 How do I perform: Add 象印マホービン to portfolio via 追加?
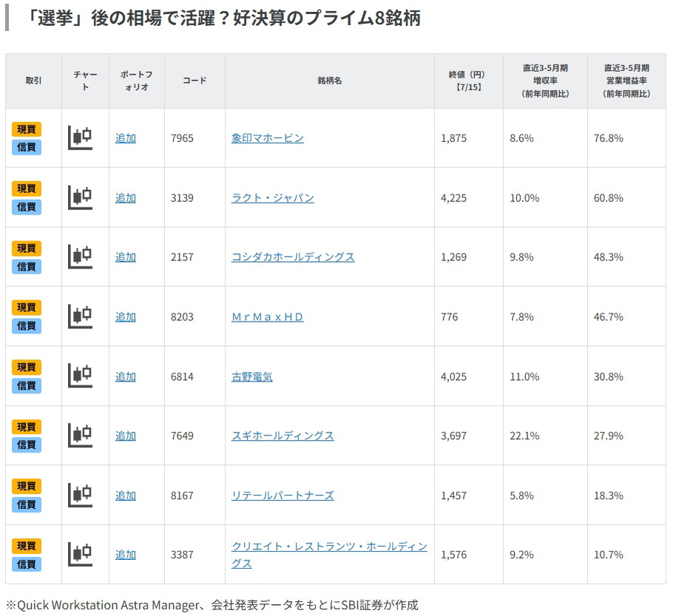(126, 138)
